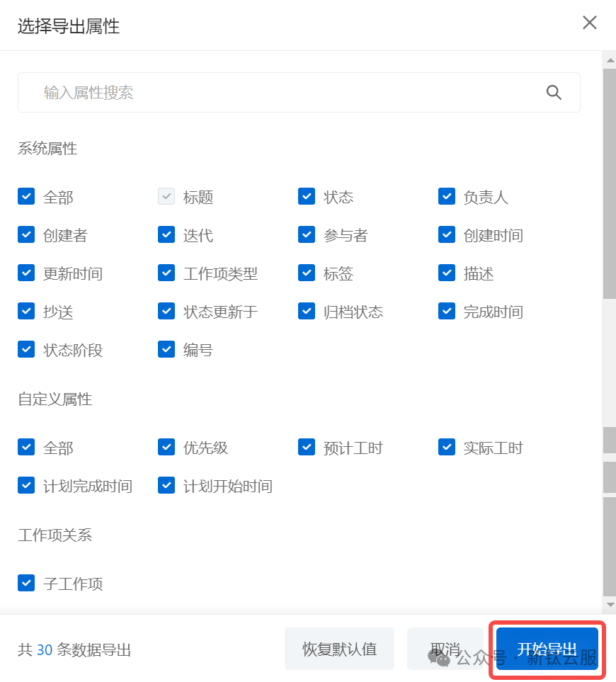Uncheck the 优先级 checkbox
Screen dimensions: 616x682
(166, 447)
